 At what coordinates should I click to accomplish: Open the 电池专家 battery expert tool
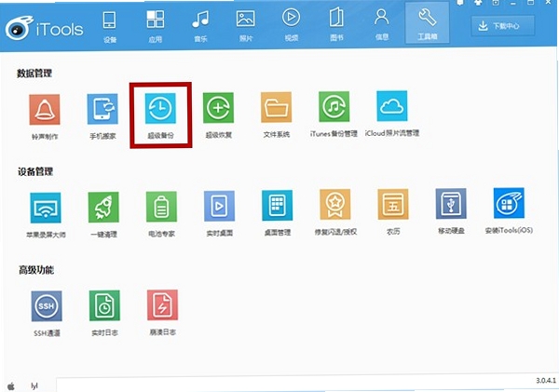(x=161, y=207)
